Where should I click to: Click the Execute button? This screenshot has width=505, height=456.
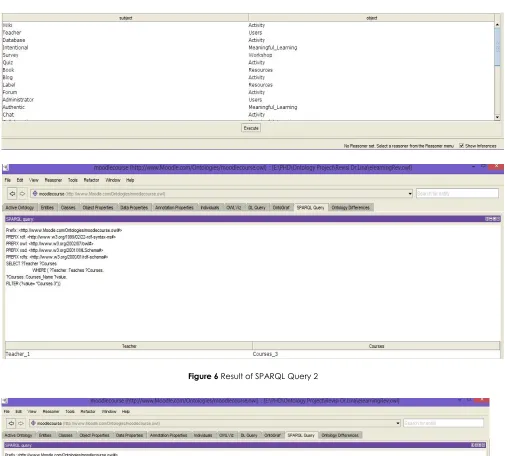click(251, 128)
